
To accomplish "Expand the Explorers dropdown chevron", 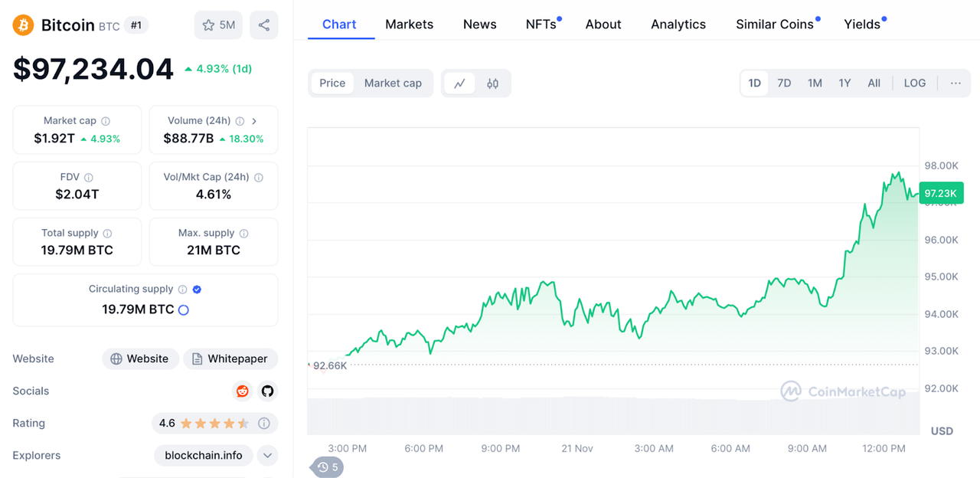I will coord(267,456).
